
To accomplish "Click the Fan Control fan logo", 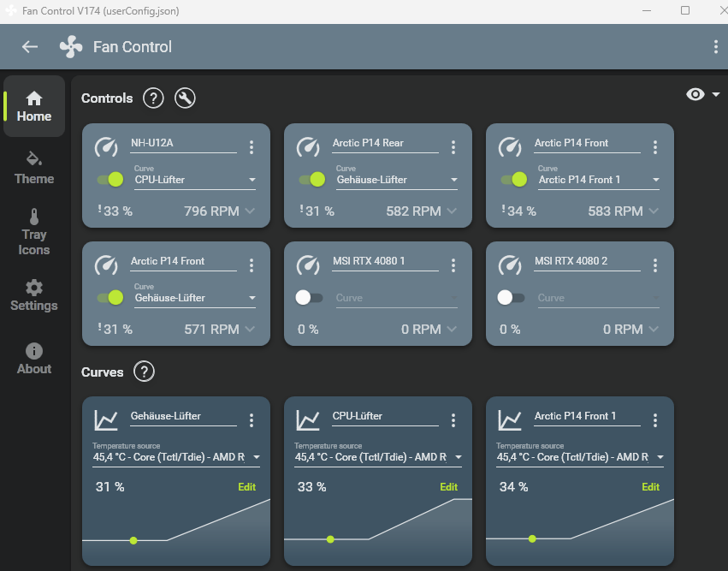I will click(71, 46).
